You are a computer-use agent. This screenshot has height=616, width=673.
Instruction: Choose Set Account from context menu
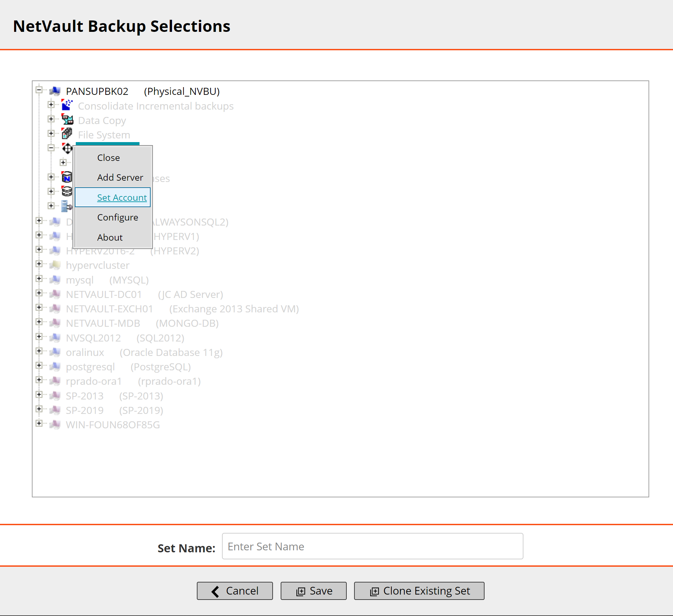coord(122,197)
